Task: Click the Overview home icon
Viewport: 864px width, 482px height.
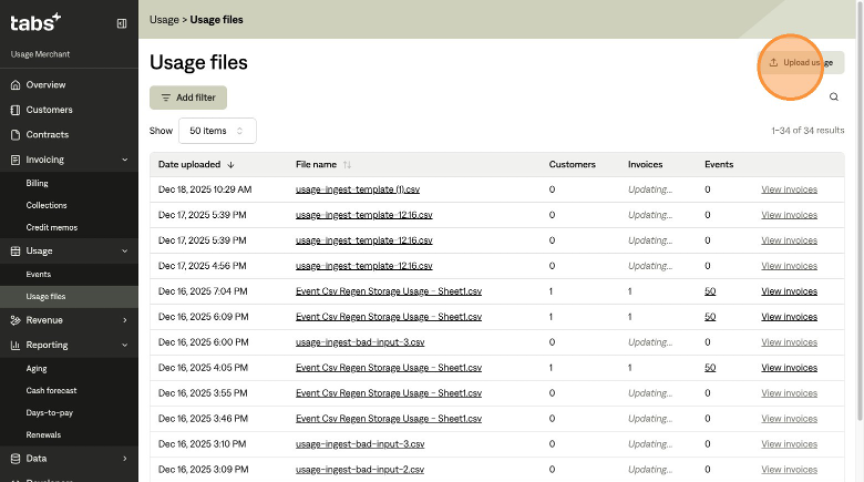Action: point(15,85)
